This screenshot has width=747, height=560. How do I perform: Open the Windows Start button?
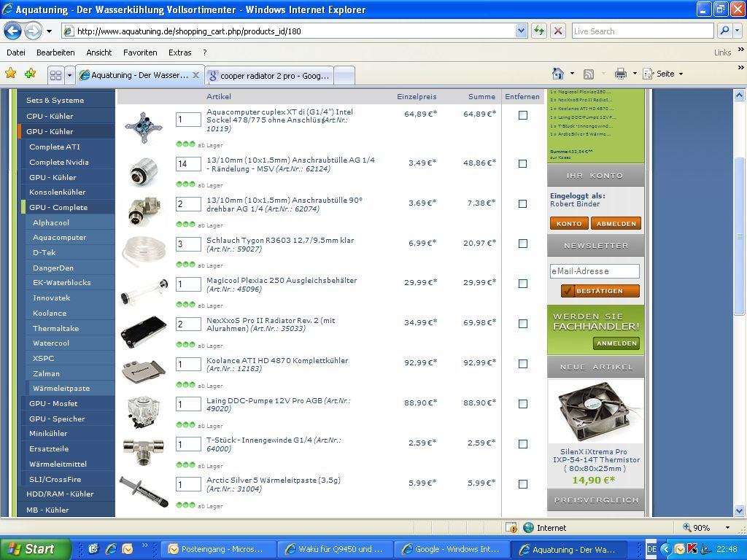(x=35, y=549)
